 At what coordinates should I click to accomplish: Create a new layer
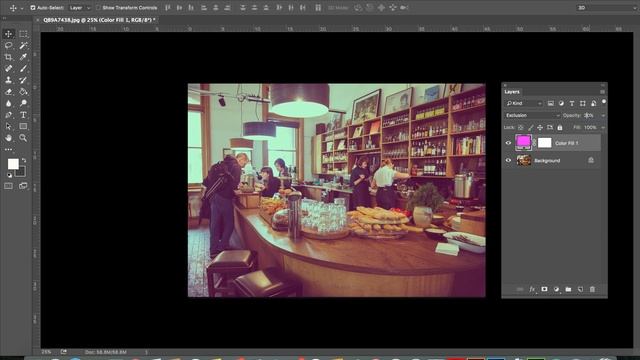(580, 289)
